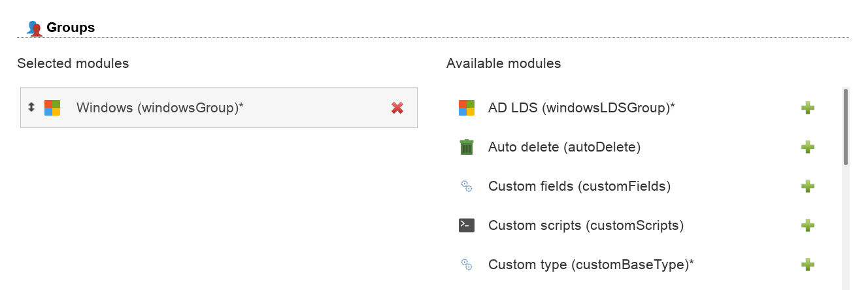
Task: Add the Custom scripts module
Action: click(x=807, y=225)
